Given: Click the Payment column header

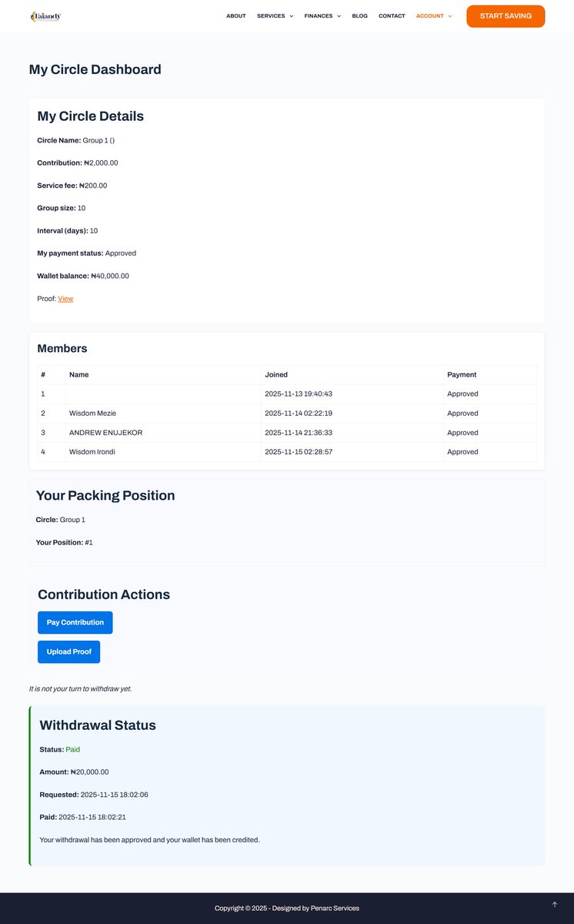Looking at the screenshot, I should pyautogui.click(x=462, y=375).
